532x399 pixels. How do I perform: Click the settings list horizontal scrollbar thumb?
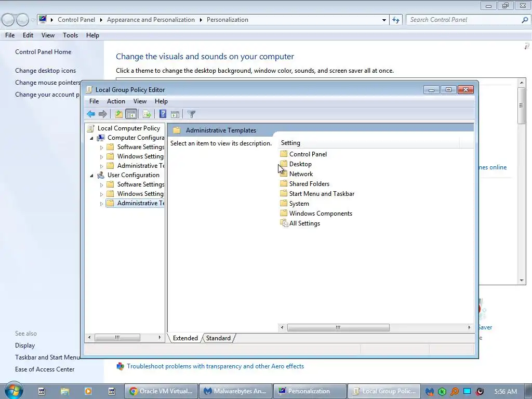coord(338,327)
